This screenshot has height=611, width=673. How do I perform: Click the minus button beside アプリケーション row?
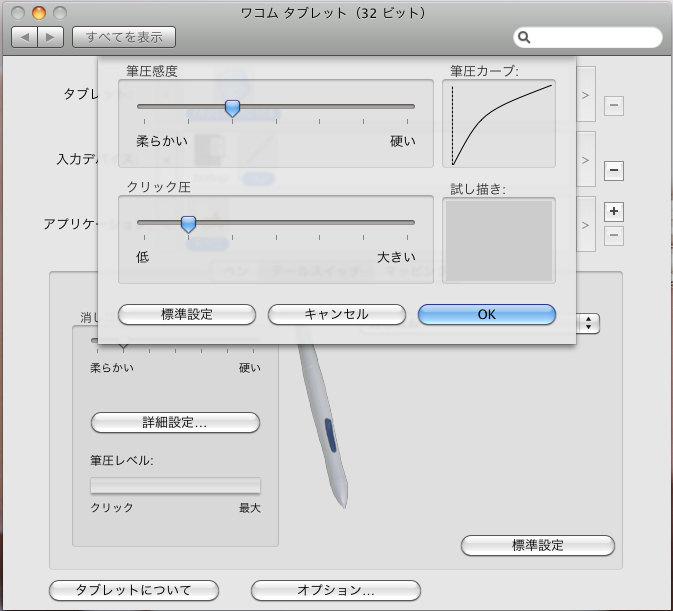[x=614, y=236]
